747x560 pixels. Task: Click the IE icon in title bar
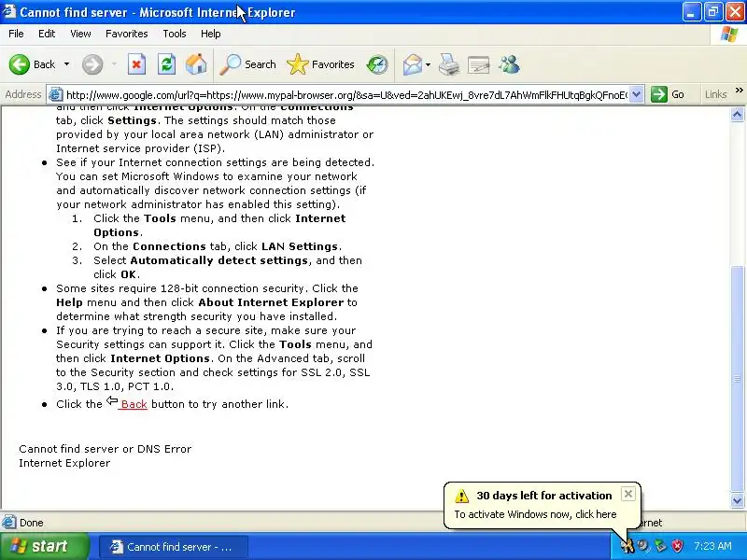point(9,11)
